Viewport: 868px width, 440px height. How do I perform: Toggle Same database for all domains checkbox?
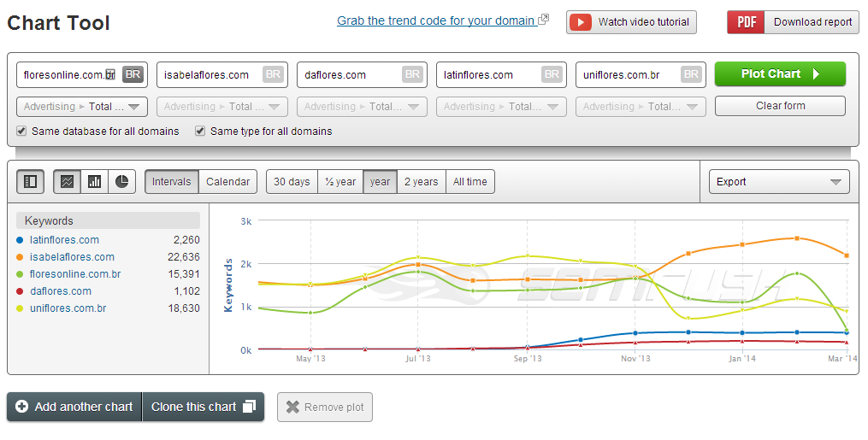point(21,132)
